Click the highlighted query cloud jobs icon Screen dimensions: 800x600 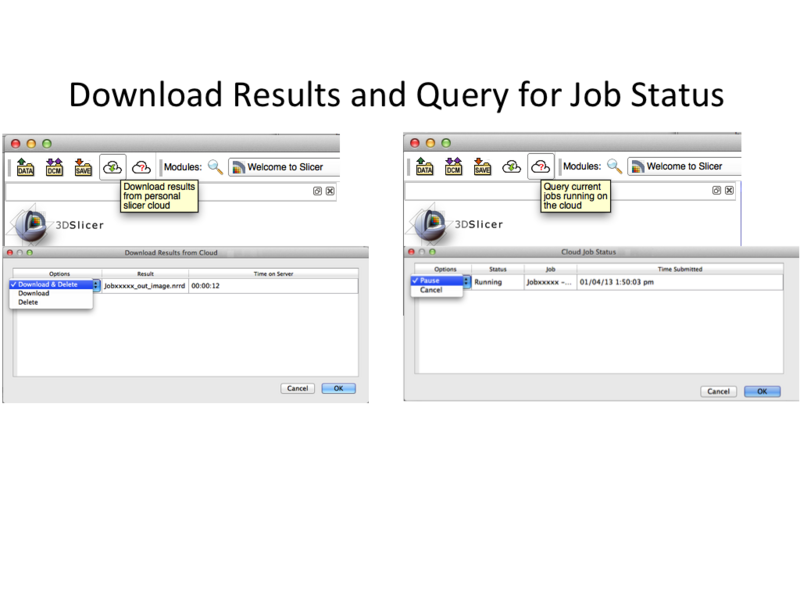(541, 166)
